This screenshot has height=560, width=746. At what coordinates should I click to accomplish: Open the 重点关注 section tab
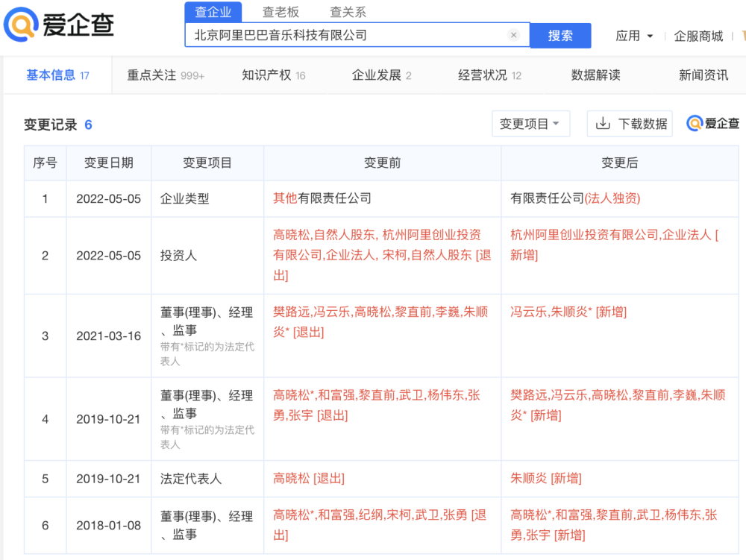[x=166, y=75]
